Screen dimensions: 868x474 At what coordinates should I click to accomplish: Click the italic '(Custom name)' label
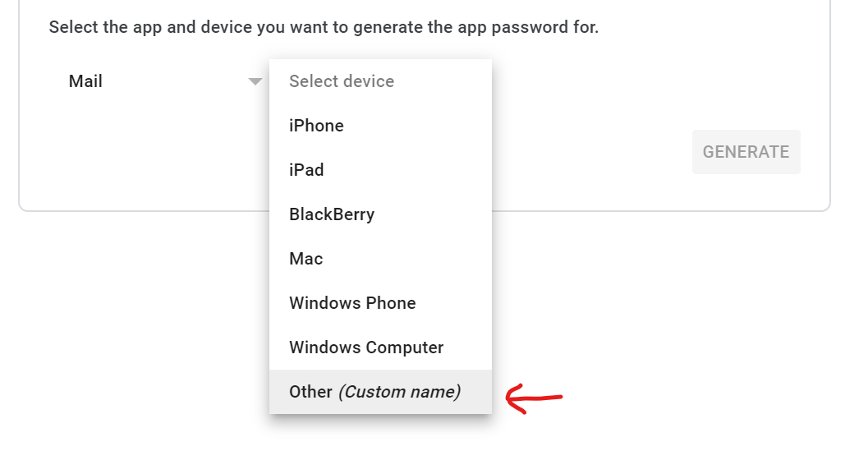[x=400, y=392]
